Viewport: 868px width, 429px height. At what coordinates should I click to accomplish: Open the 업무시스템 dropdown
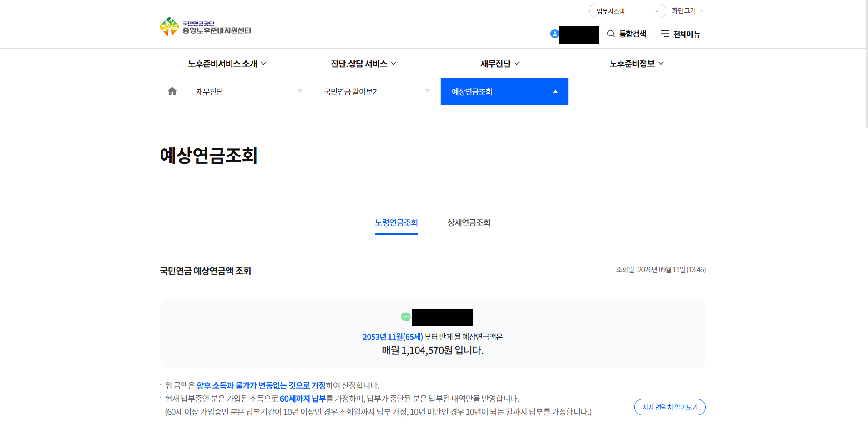(627, 11)
